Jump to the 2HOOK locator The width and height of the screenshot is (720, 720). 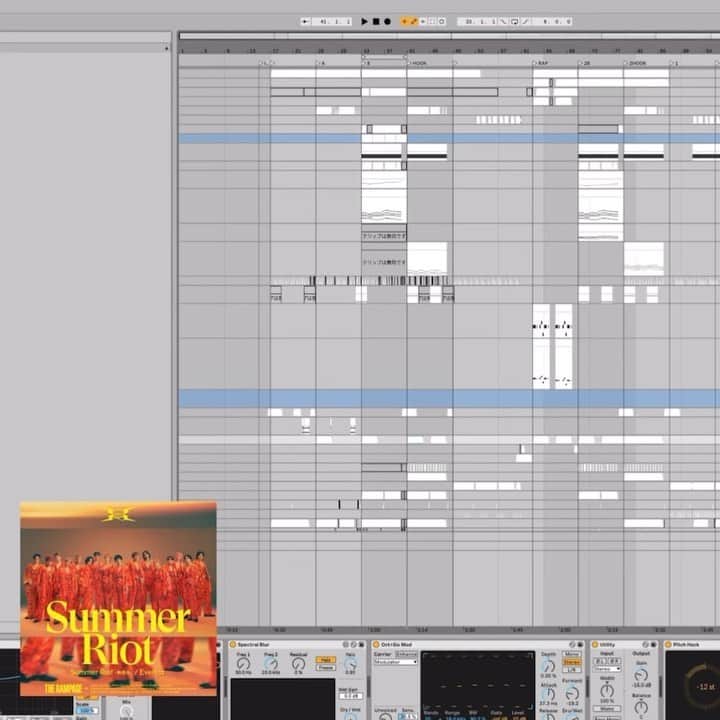coord(636,63)
